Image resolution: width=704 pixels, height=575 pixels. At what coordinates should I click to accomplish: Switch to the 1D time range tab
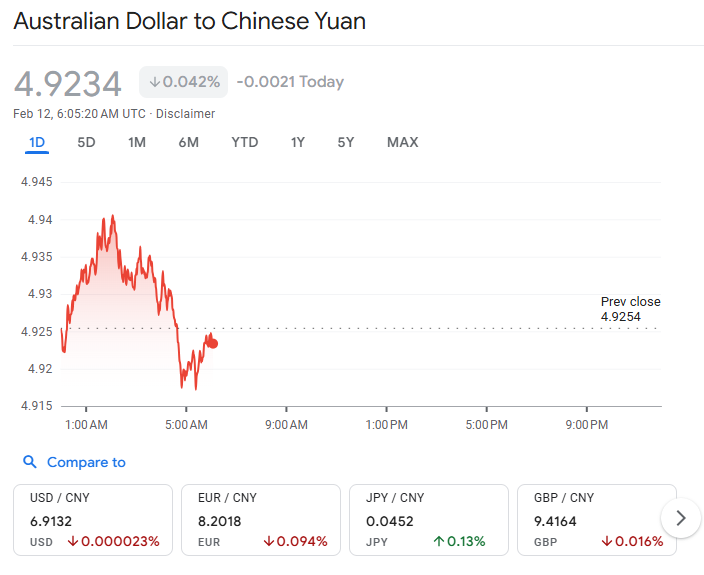[x=37, y=142]
